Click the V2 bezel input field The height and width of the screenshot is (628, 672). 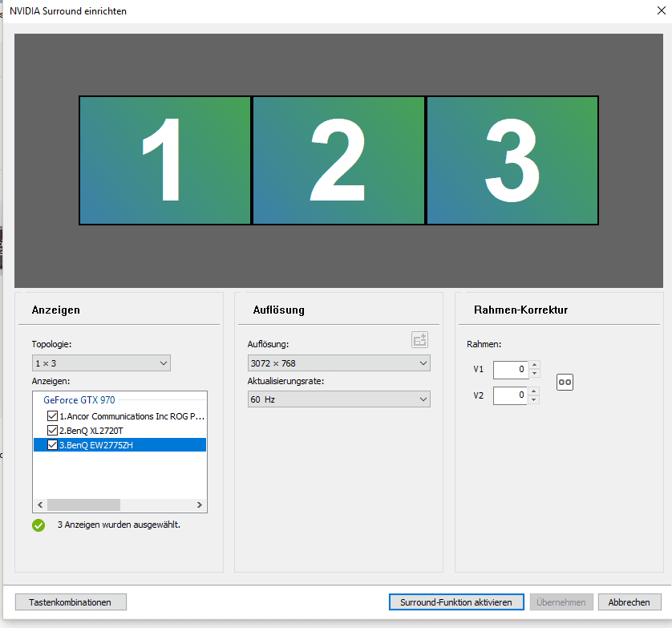coord(511,395)
